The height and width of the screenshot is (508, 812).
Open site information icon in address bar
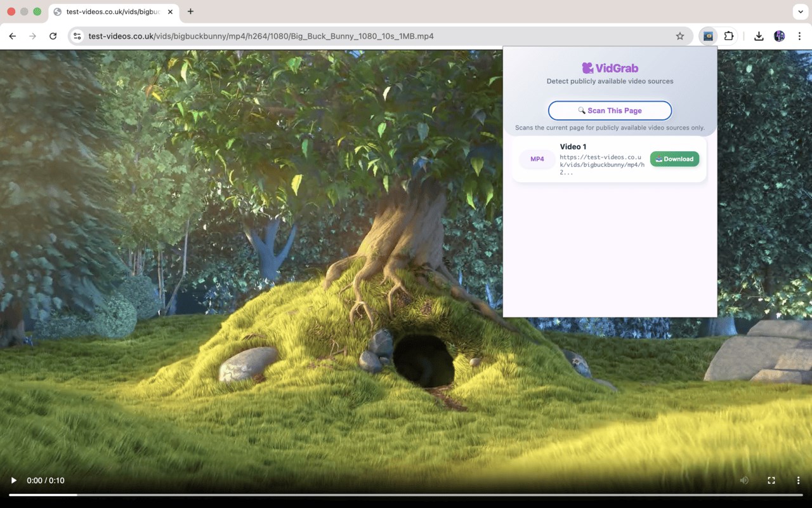(77, 36)
